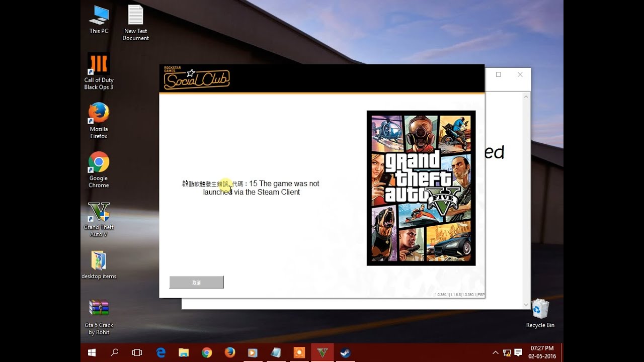Select the Google Chrome desktop shortcut
The image size is (644, 362).
(x=99, y=170)
